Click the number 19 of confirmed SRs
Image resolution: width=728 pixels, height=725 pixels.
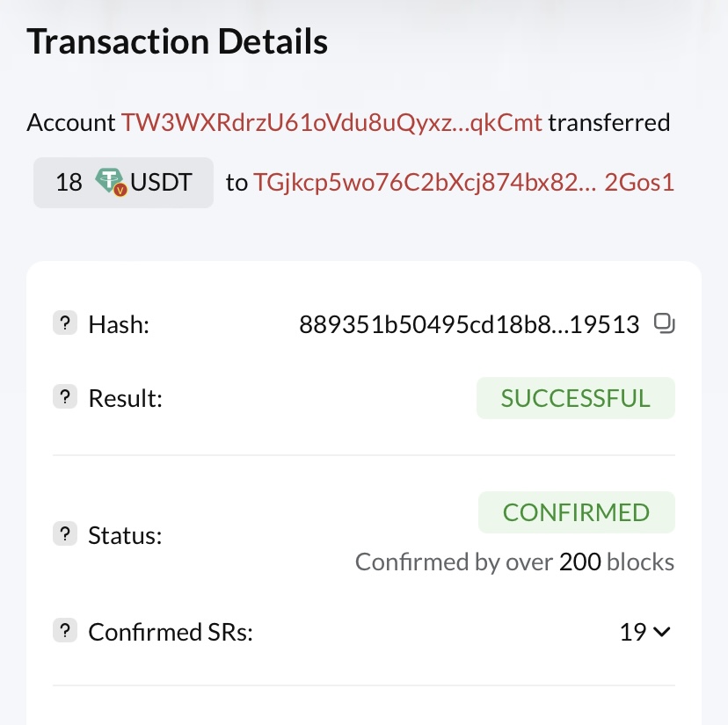tap(632, 631)
